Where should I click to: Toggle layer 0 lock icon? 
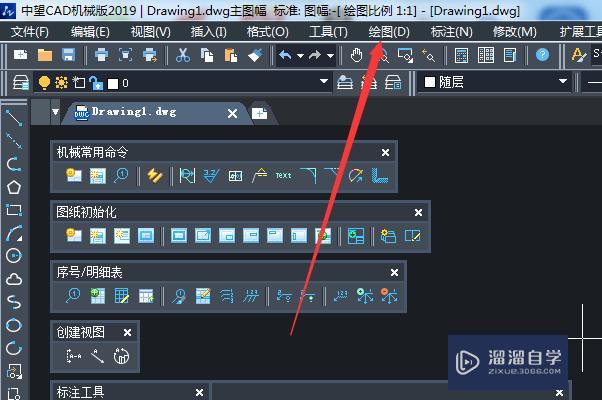point(96,83)
